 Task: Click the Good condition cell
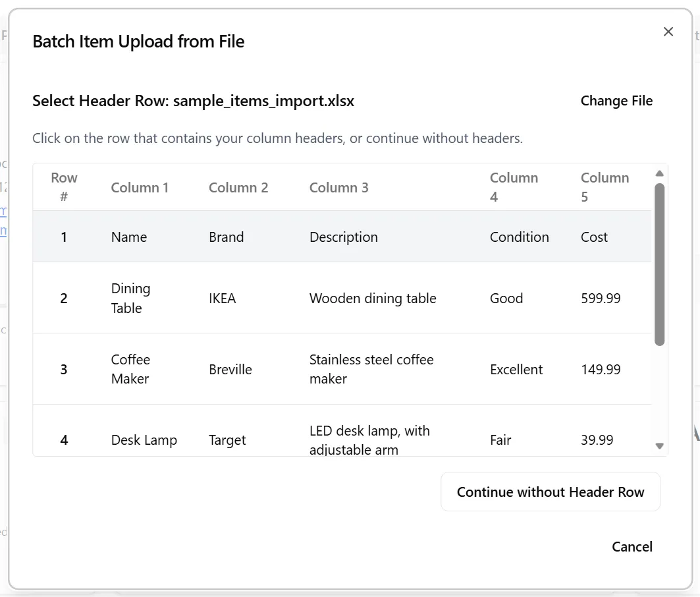[506, 298]
